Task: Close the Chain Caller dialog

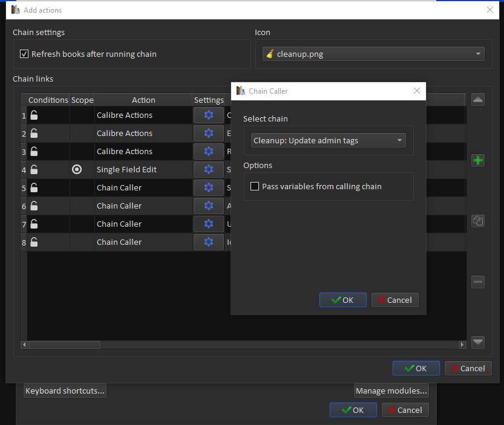Action: click(x=416, y=91)
